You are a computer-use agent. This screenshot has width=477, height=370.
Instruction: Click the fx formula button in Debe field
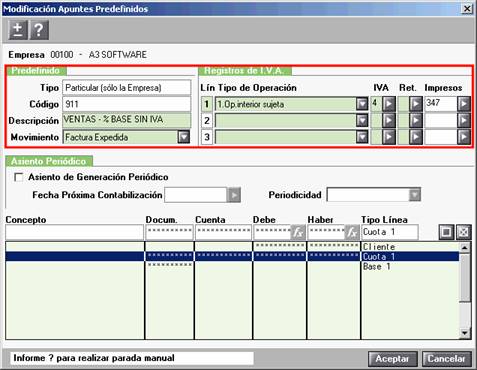click(x=298, y=232)
